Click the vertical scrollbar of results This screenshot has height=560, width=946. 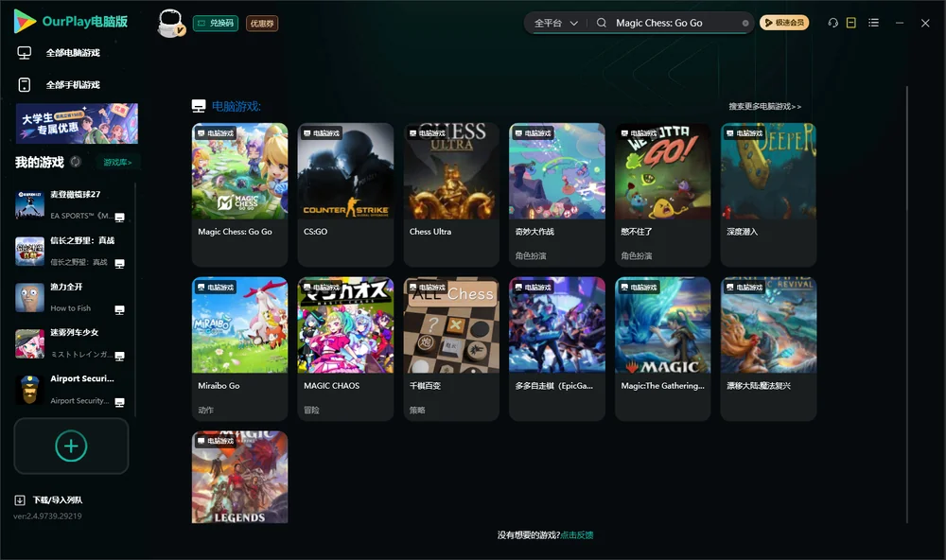pos(907,305)
